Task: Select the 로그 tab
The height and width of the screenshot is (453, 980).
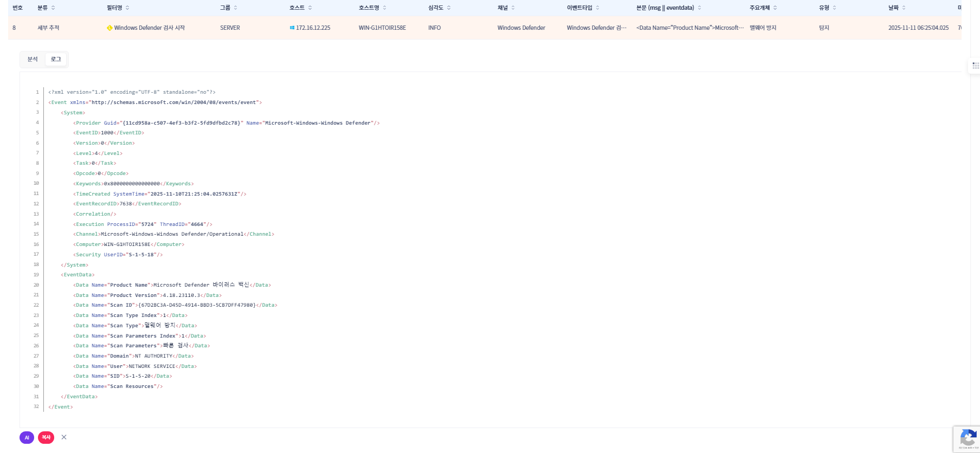Action: [56, 59]
